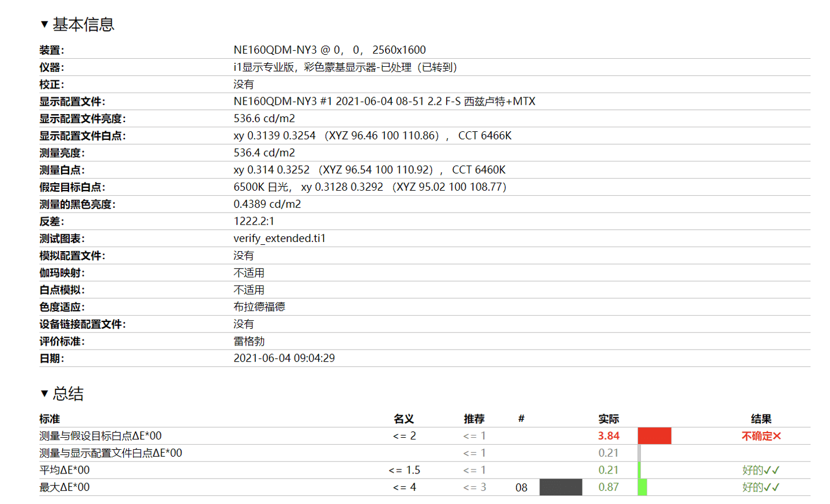Select contrast value 1222.2:1
Screen dimensions: 830x504
[x=254, y=221]
